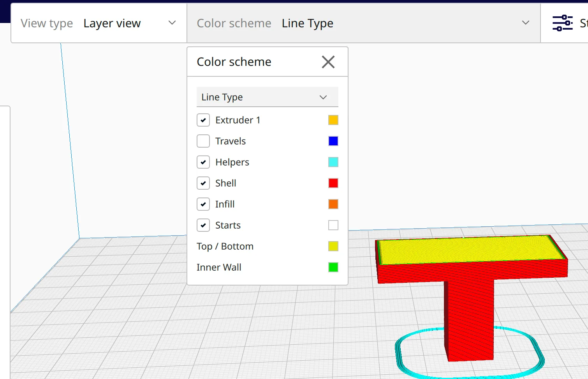Click the white Starts color swatch
The image size is (588, 379).
click(333, 225)
